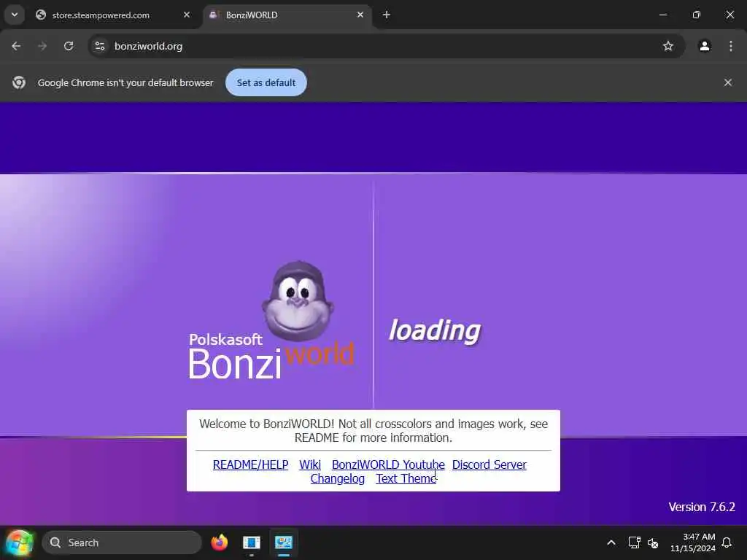Click the Set as default button
The height and width of the screenshot is (560, 747).
(266, 82)
